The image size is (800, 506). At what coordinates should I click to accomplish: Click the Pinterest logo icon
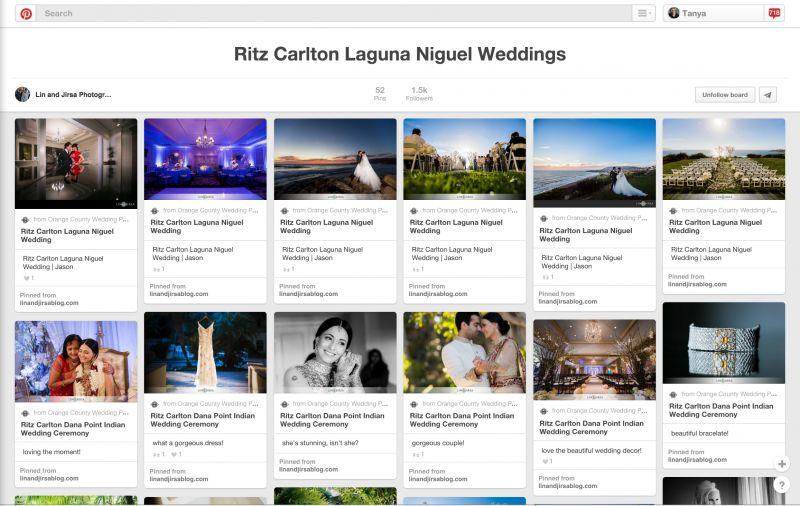[26, 13]
